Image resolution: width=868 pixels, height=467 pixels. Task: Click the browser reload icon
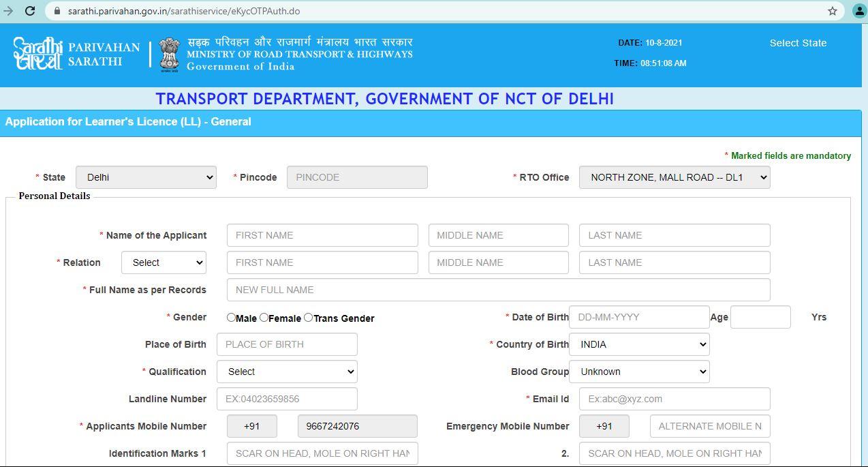pos(30,11)
